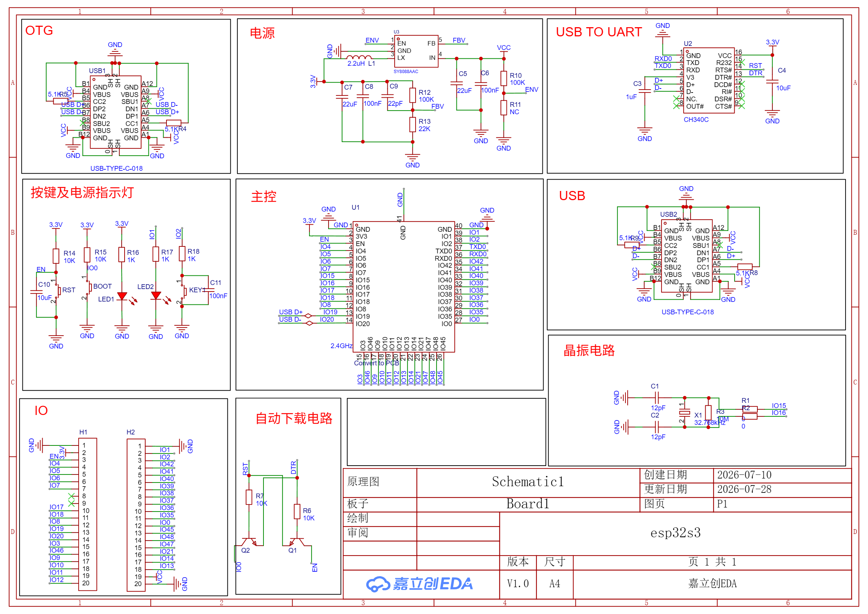Select the BOOT push-button switch symbol
The image size is (868, 614).
click(88, 288)
